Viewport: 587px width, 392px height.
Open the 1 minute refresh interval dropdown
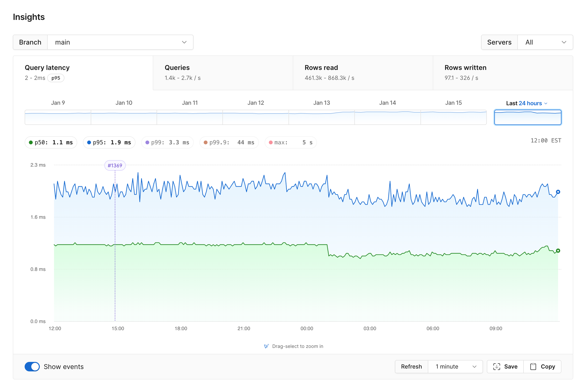(455, 366)
